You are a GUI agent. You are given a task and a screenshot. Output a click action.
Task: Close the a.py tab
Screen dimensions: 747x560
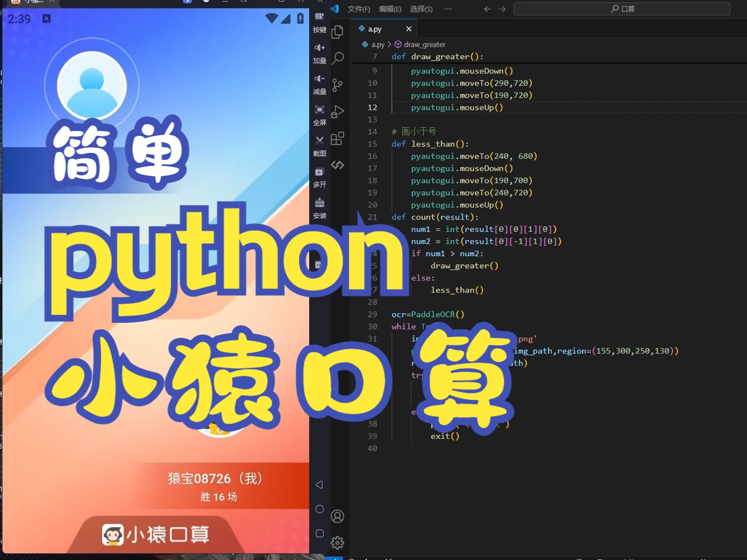pyautogui.click(x=409, y=29)
